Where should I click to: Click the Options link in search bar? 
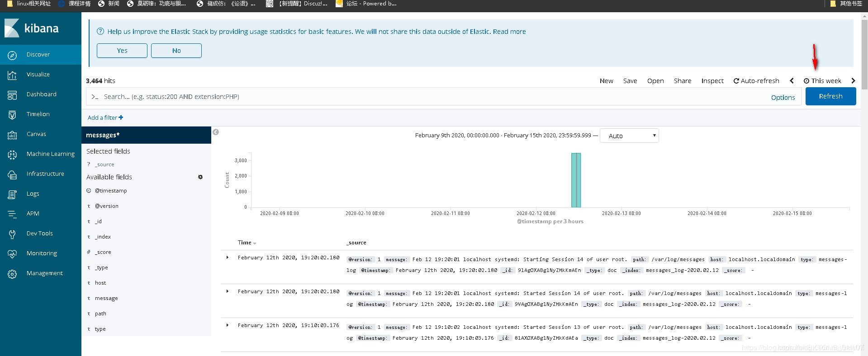click(783, 97)
